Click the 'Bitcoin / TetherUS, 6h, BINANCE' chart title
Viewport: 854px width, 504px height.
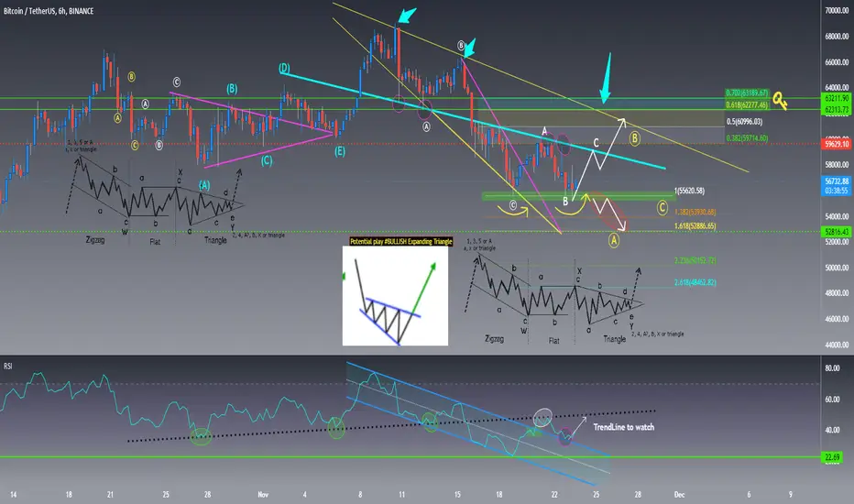tap(49, 11)
